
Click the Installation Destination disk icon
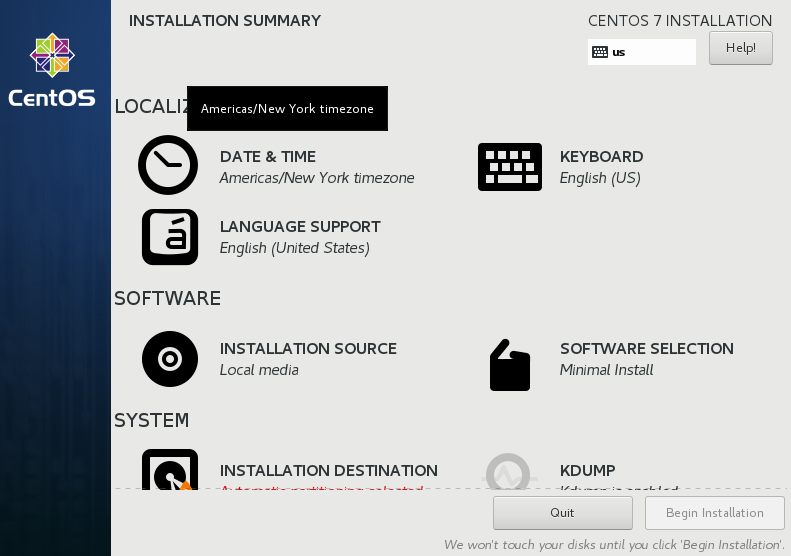(x=170, y=469)
